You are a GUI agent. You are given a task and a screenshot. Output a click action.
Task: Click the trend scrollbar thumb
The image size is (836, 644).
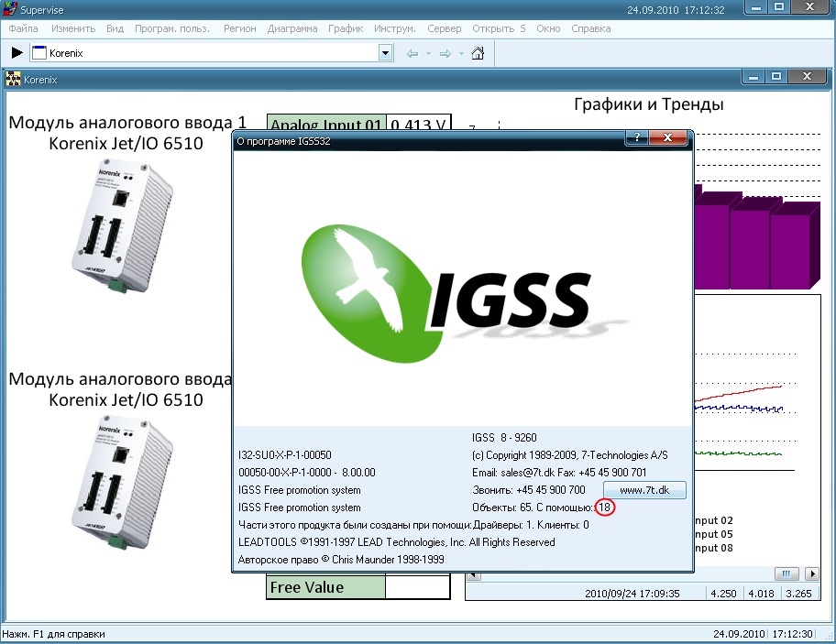pyautogui.click(x=786, y=573)
